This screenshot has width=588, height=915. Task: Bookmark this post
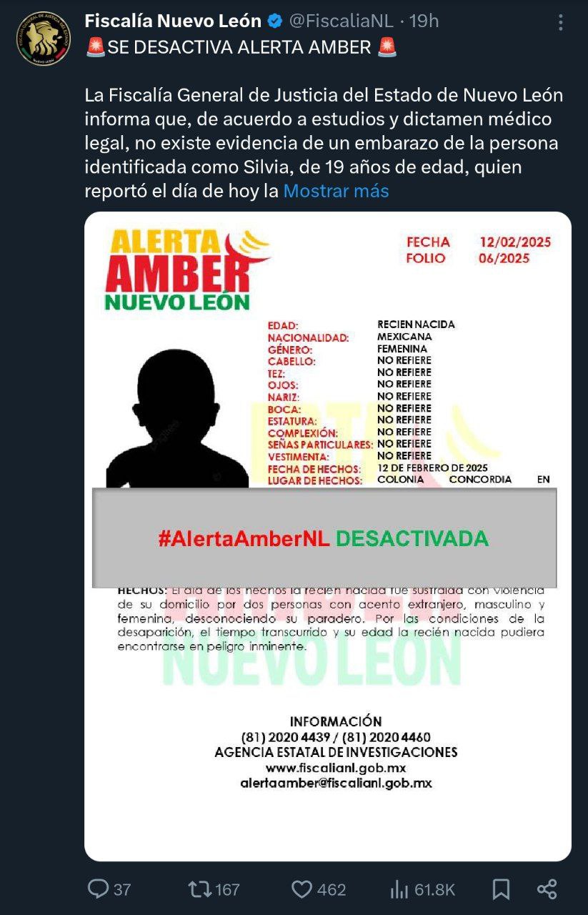coord(502,889)
